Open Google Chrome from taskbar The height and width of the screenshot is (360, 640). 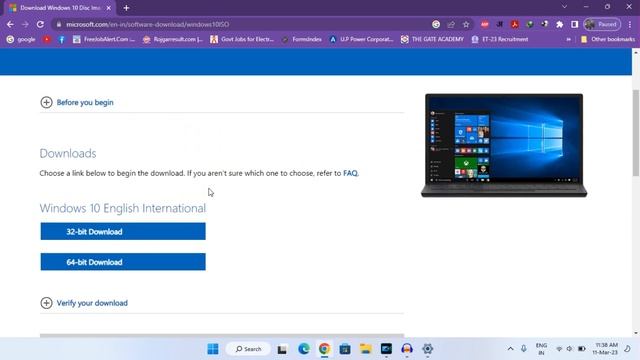[324, 349]
